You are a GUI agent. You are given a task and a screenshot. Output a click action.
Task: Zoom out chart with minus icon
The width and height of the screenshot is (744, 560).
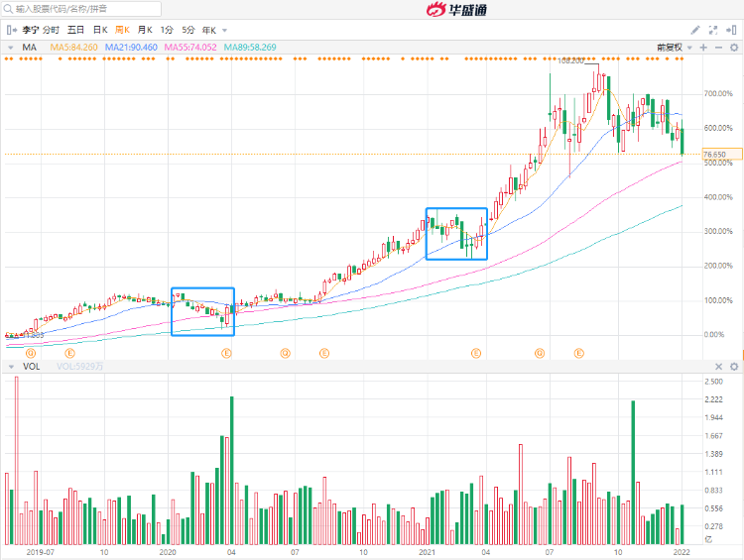pos(718,47)
